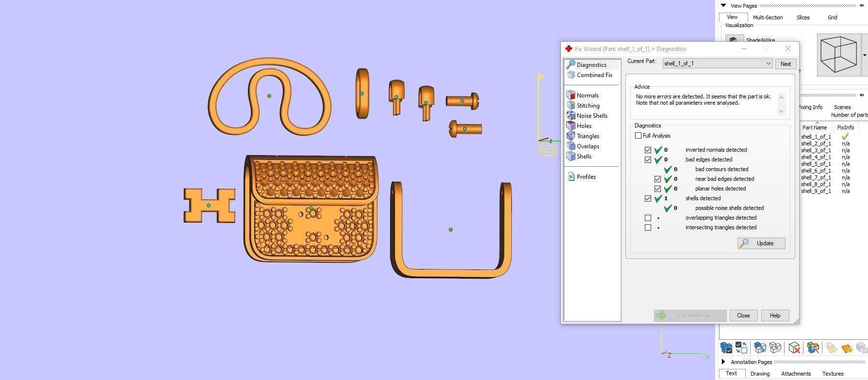Click the green check FixInfo for shell_1_of_1

845,137
